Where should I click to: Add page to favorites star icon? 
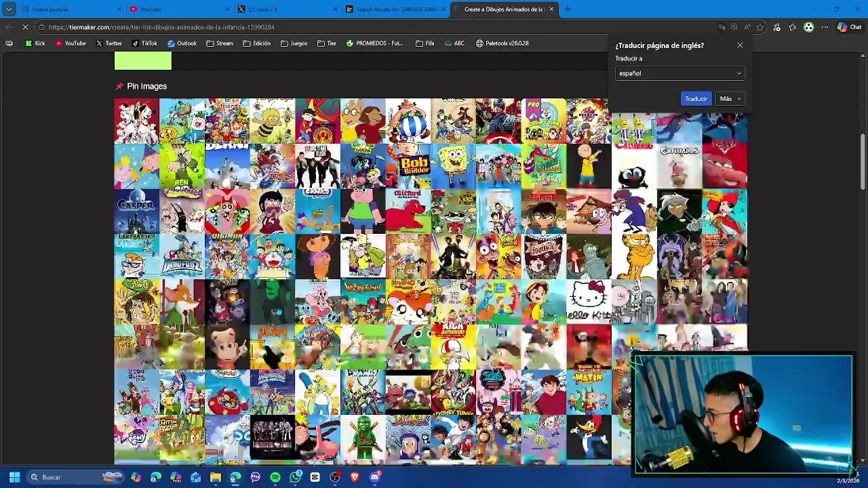pyautogui.click(x=760, y=27)
